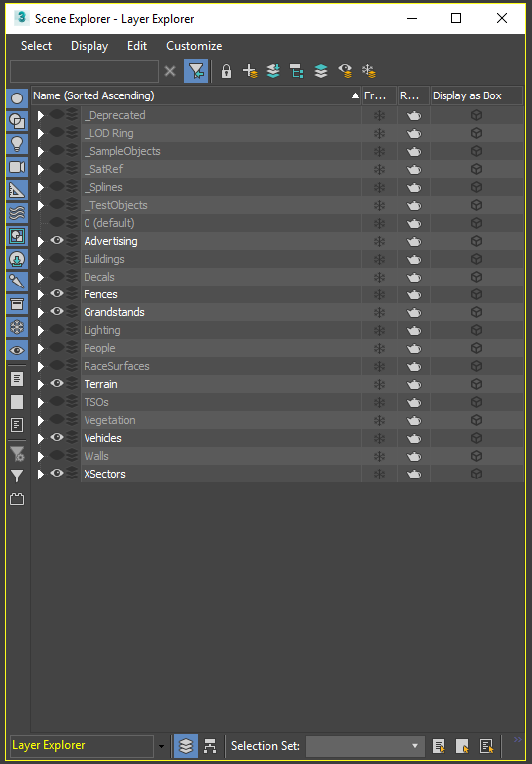Toggle the Display Lights filter bulb icon
532x764 pixels.
[17, 144]
